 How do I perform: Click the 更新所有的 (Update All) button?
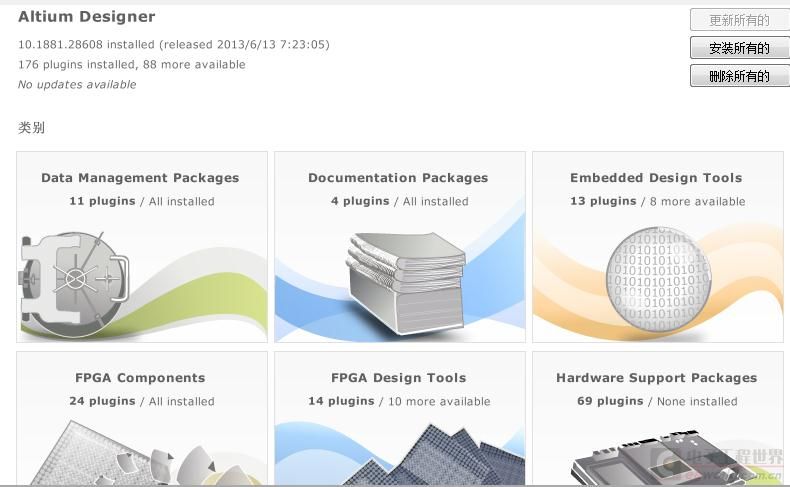[739, 20]
